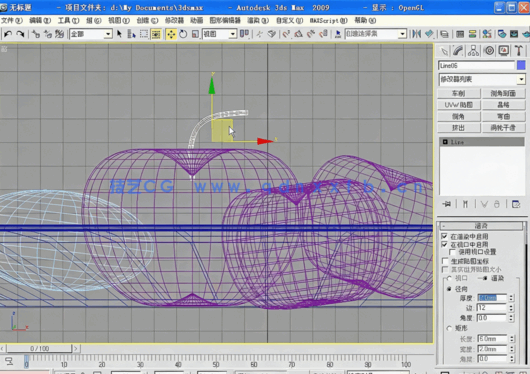Switch to the Create command panel

[444, 51]
